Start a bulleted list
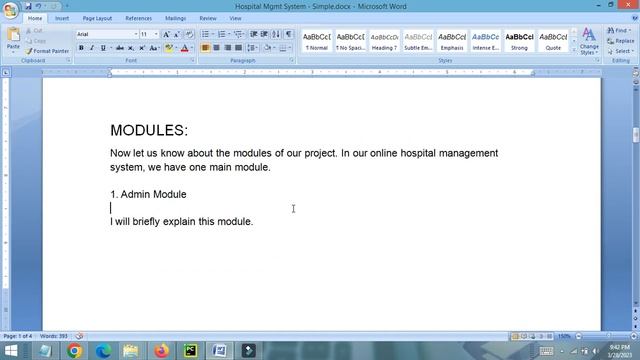 pyautogui.click(x=205, y=34)
